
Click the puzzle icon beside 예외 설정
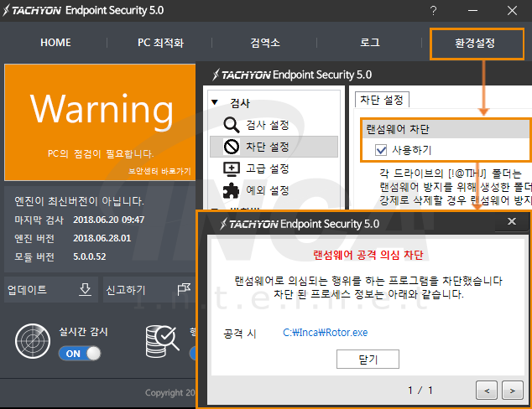click(231, 190)
